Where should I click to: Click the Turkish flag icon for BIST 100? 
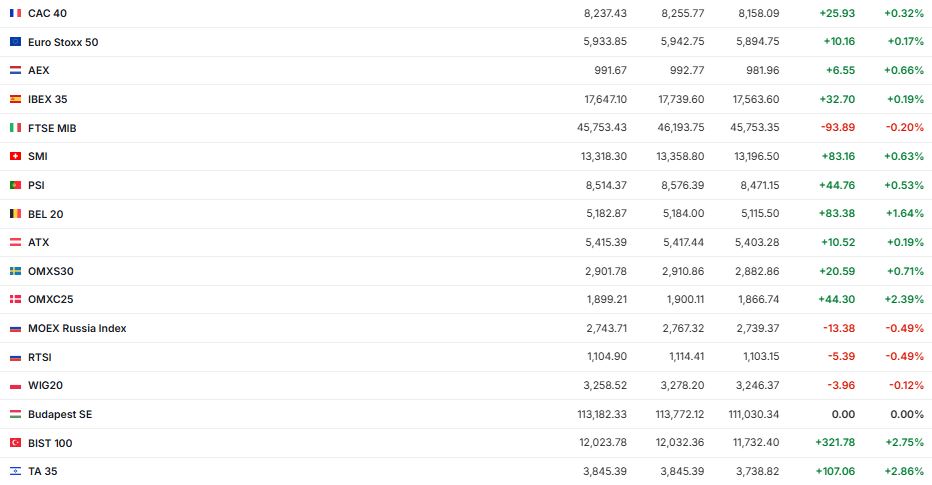coord(15,443)
